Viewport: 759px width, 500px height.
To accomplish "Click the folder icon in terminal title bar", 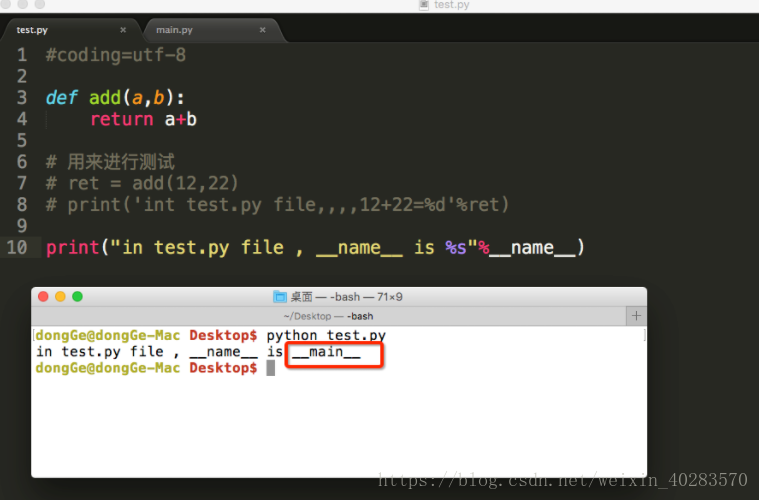I will [280, 297].
